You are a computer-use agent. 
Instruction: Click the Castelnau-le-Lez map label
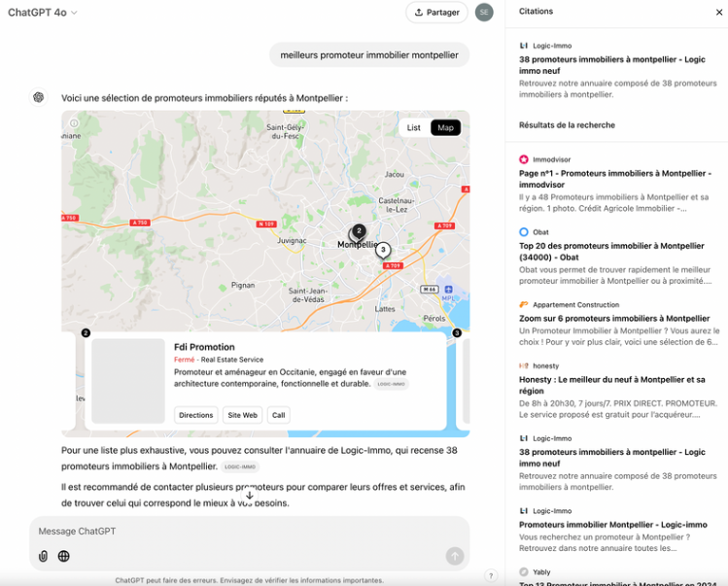point(396,205)
